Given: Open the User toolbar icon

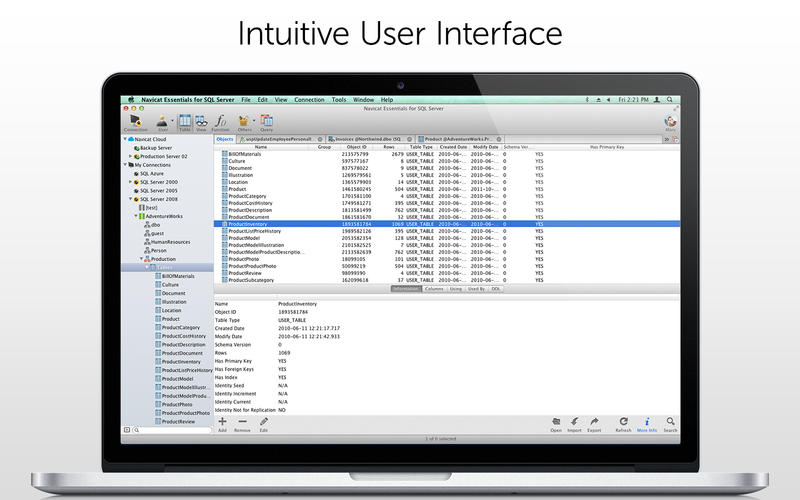Looking at the screenshot, I should (162, 119).
